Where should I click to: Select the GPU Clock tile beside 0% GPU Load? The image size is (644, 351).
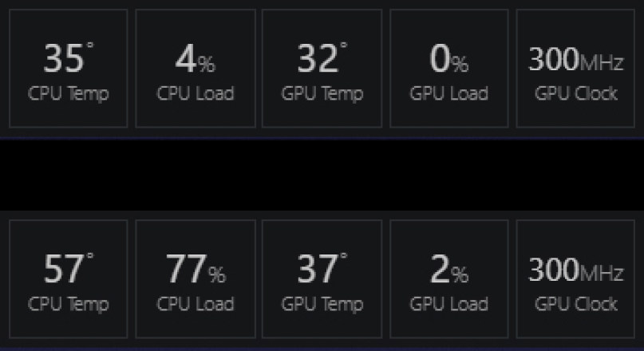(x=576, y=69)
